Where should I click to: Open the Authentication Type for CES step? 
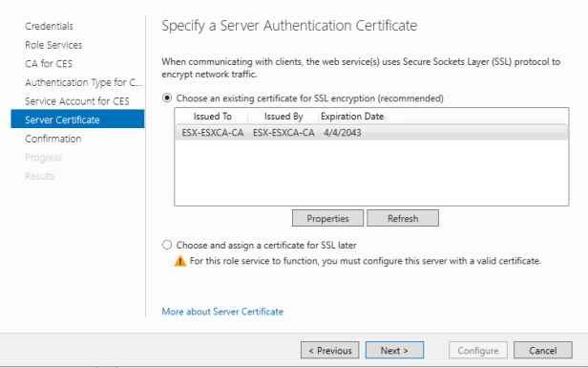[x=84, y=82]
